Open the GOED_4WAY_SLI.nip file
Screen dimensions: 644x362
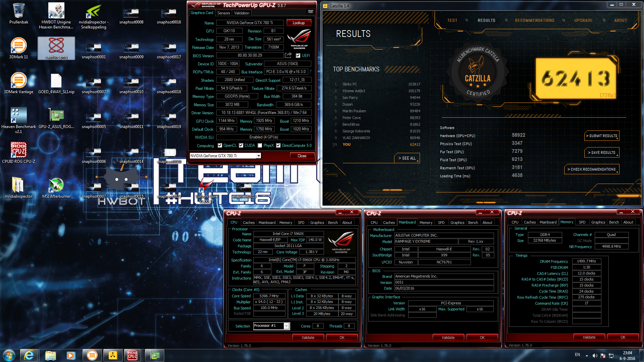coord(56,83)
